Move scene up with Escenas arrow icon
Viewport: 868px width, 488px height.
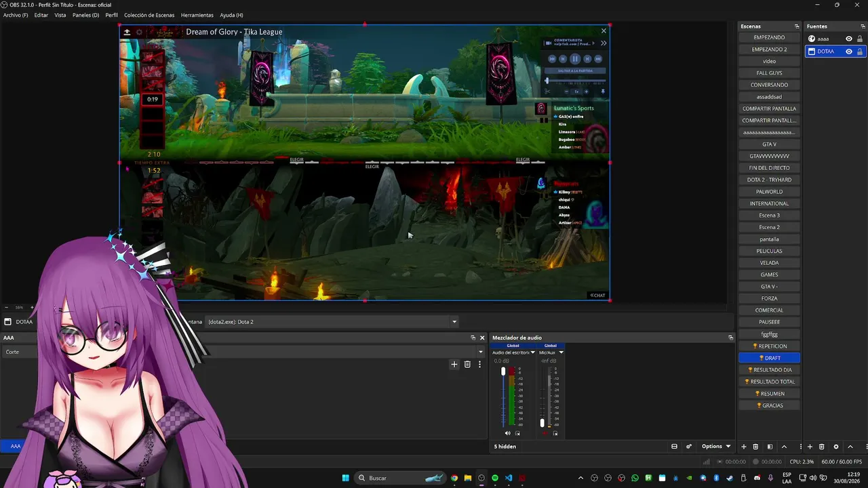click(x=785, y=447)
